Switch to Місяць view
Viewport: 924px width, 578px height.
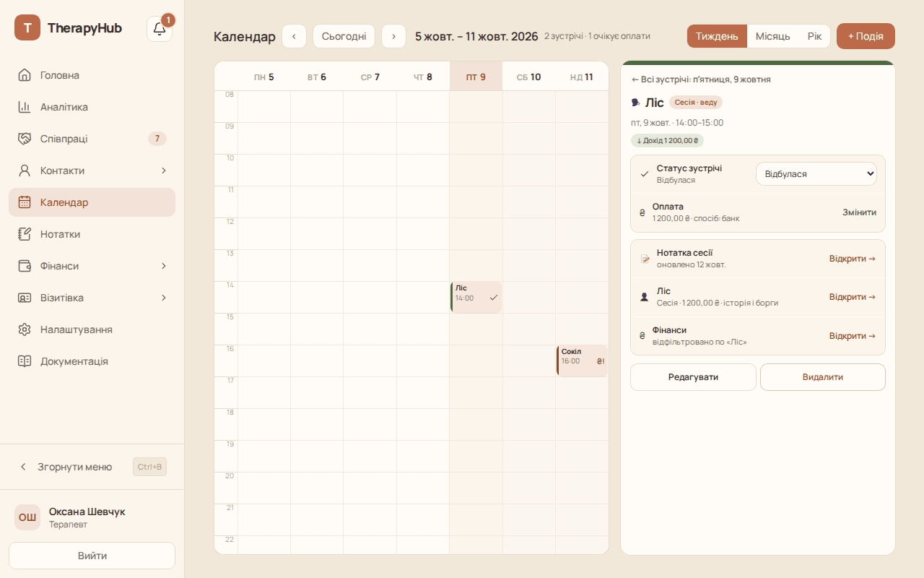pyautogui.click(x=773, y=36)
